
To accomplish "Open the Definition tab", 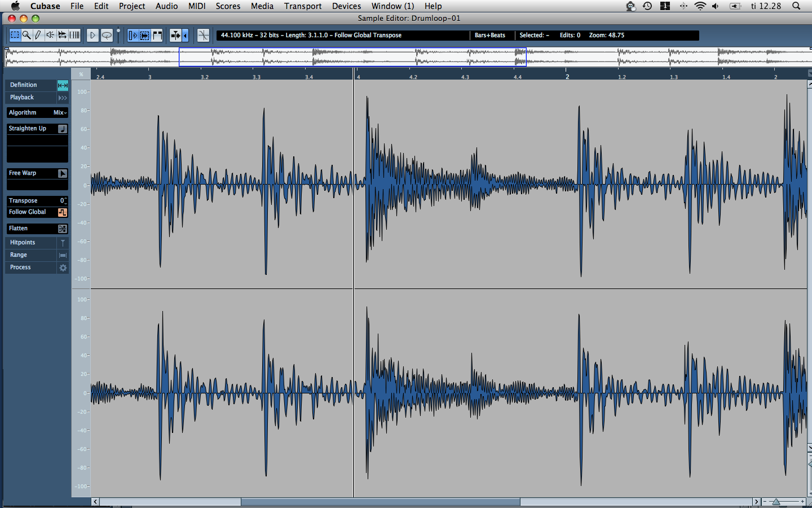I will tap(31, 85).
